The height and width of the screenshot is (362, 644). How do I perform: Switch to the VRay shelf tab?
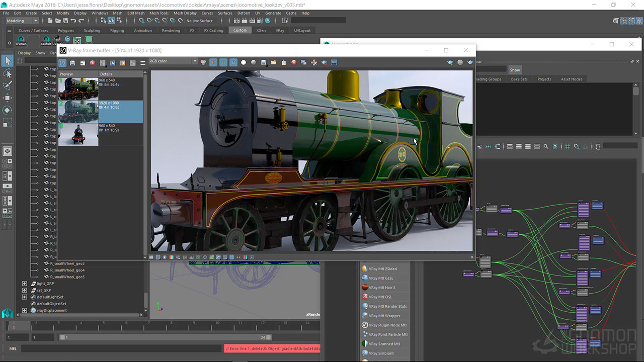click(x=280, y=30)
